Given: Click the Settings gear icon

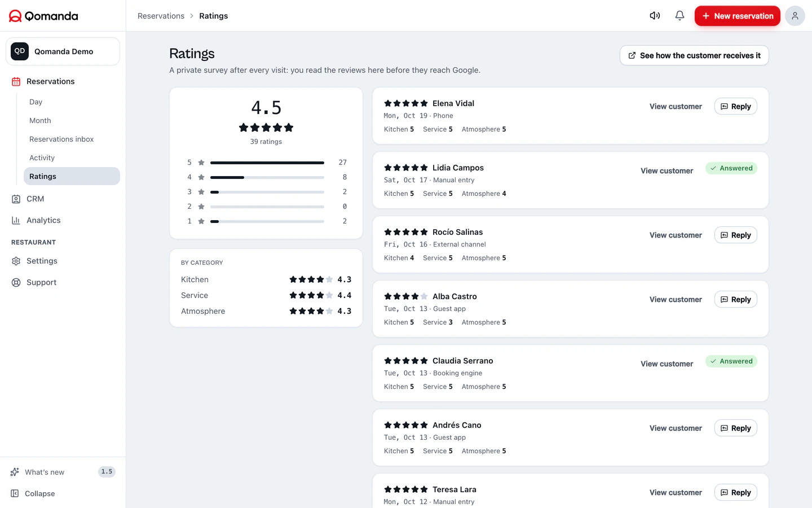Looking at the screenshot, I should tap(16, 261).
